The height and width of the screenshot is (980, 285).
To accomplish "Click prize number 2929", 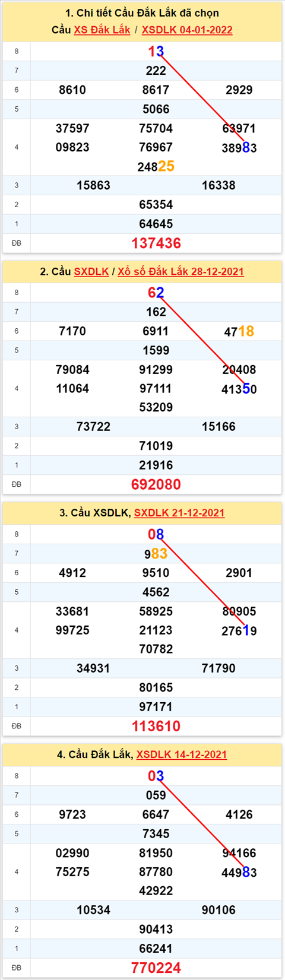I will point(239,90).
